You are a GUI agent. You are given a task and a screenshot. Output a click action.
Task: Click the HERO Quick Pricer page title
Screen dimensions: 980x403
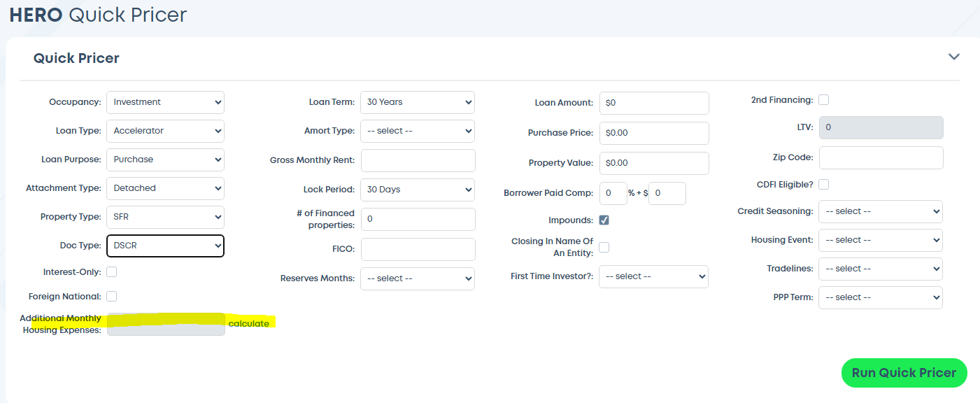pyautogui.click(x=98, y=15)
